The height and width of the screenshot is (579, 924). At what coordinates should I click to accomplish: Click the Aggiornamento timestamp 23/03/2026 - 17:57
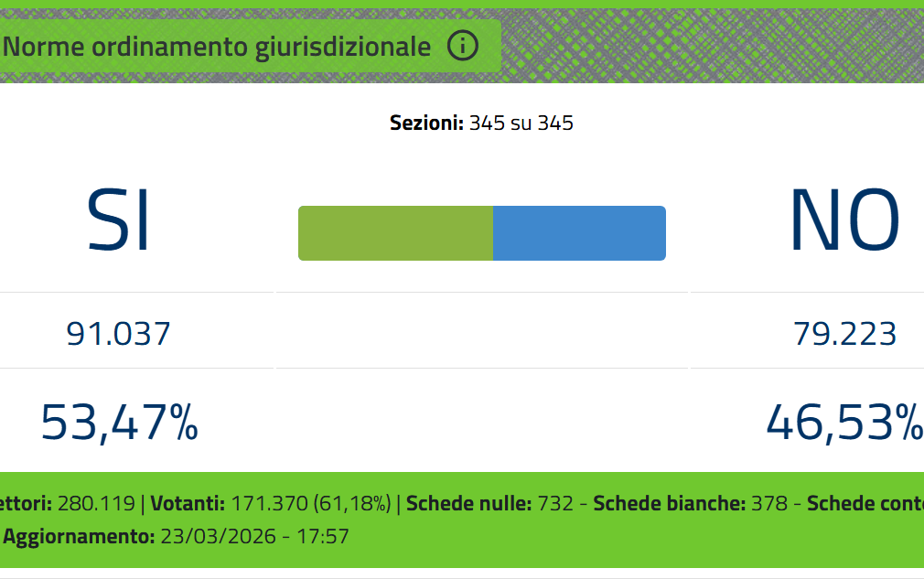(x=254, y=536)
